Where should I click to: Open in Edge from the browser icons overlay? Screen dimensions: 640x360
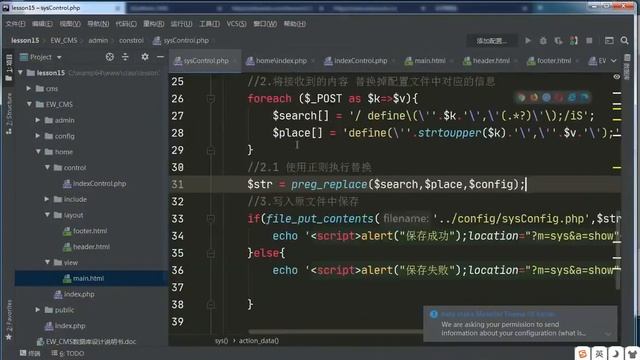584,97
